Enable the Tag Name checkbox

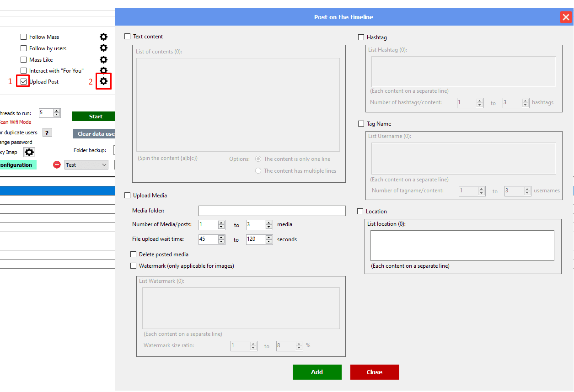(x=361, y=124)
